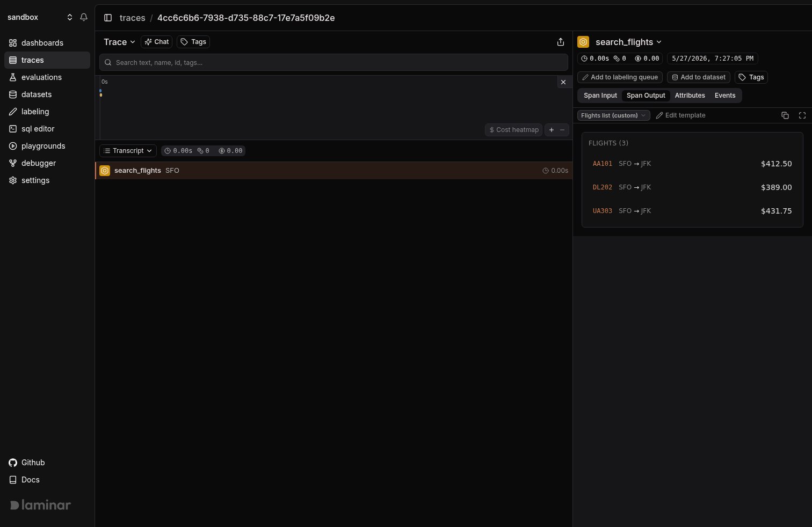Expand output to fullscreen

tap(802, 115)
